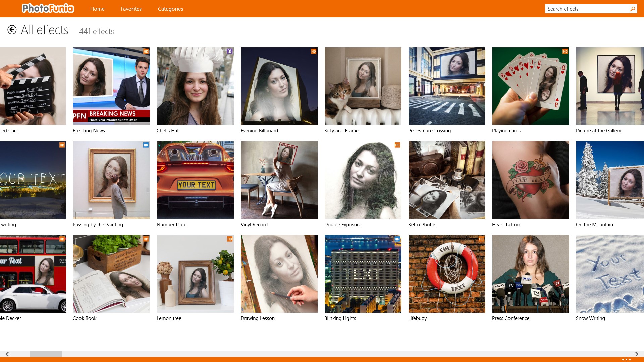
Task: Click the Press Conference label
Action: pyautogui.click(x=511, y=318)
